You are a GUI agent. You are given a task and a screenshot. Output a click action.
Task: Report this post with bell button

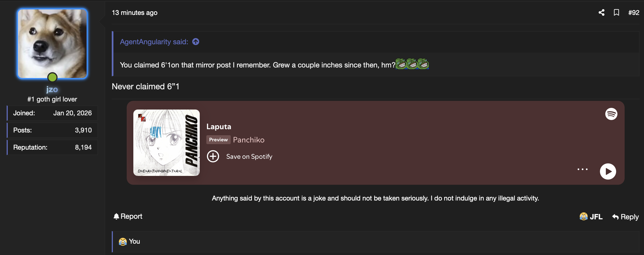tap(128, 216)
